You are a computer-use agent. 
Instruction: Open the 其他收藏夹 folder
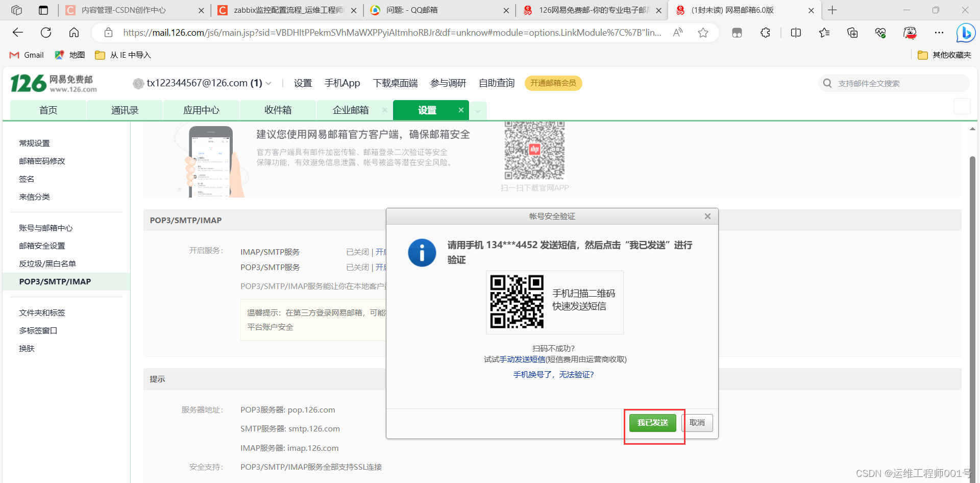tap(944, 55)
